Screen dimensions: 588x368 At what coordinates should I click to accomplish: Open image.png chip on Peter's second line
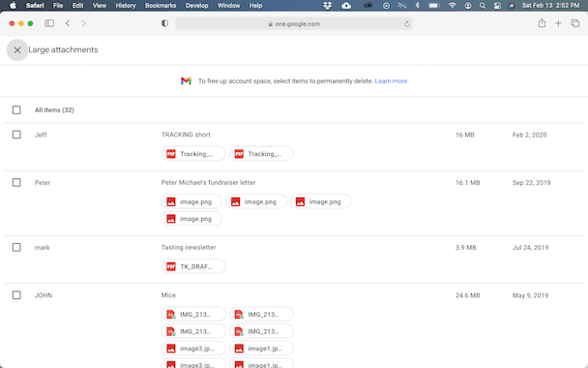pyautogui.click(x=191, y=219)
